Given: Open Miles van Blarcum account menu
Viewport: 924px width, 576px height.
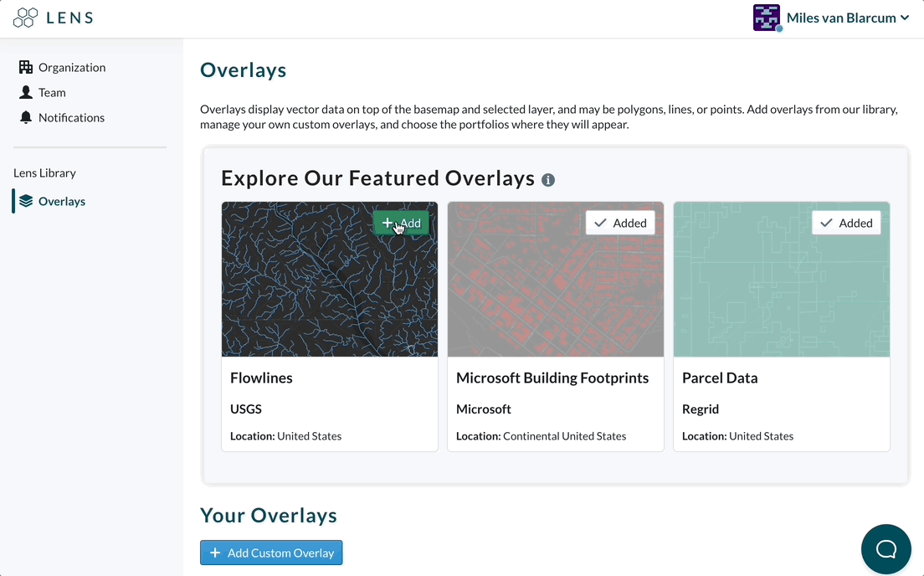Looking at the screenshot, I should coord(841,18).
